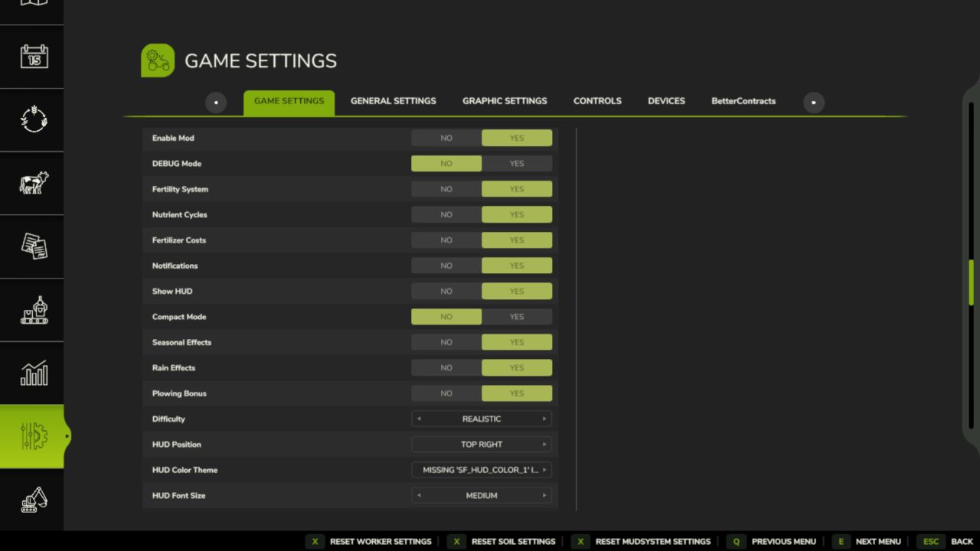This screenshot has width=980, height=551.
Task: Click the right arrow after BetterContracts tab
Action: (813, 102)
